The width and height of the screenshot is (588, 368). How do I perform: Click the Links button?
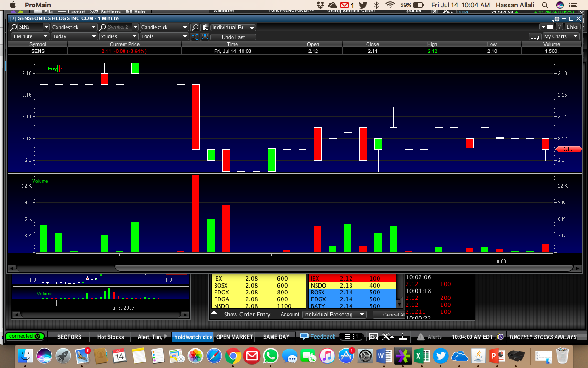(x=572, y=27)
